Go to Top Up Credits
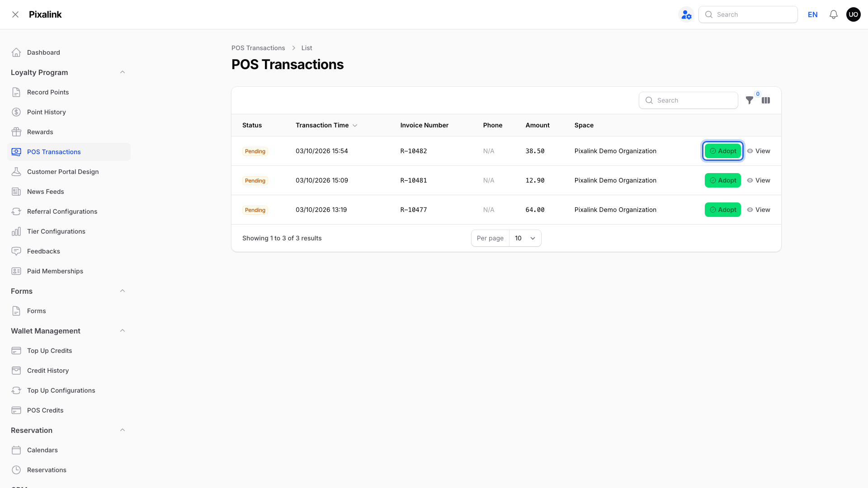Viewport: 868px width, 488px height. coord(69,351)
